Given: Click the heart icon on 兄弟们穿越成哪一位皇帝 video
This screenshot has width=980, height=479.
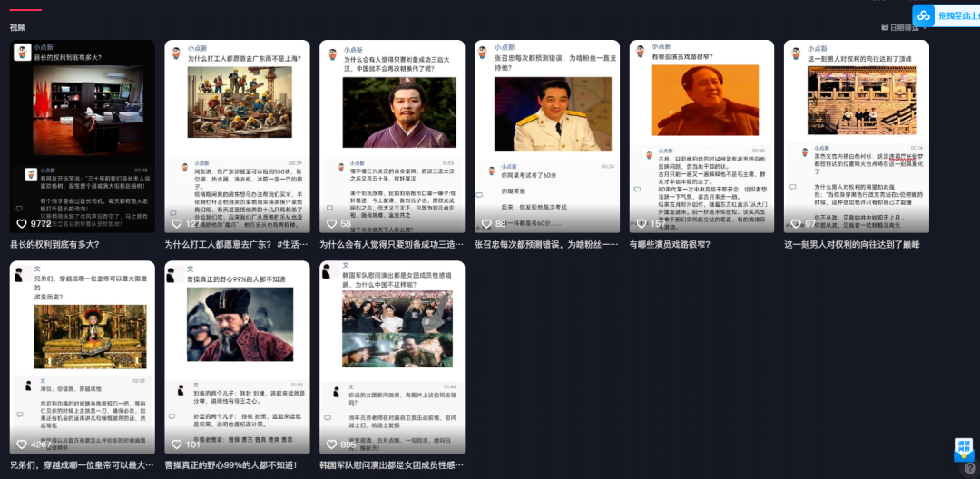Looking at the screenshot, I should tap(22, 445).
